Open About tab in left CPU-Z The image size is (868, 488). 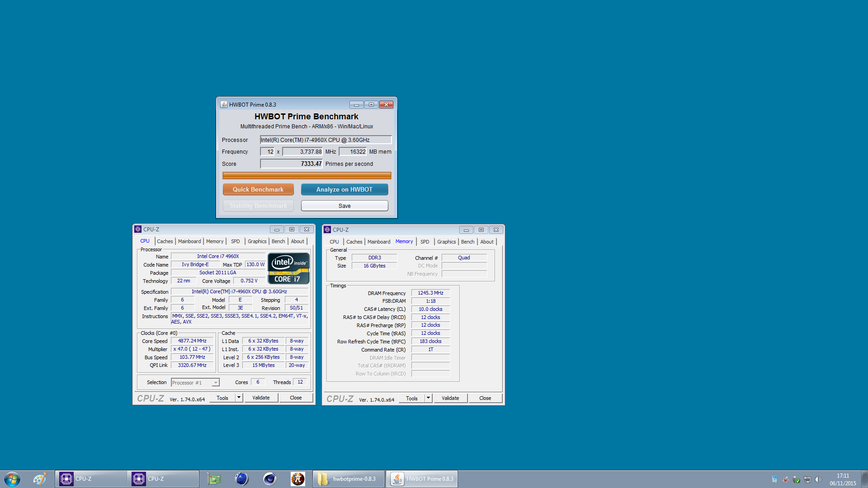pos(297,241)
